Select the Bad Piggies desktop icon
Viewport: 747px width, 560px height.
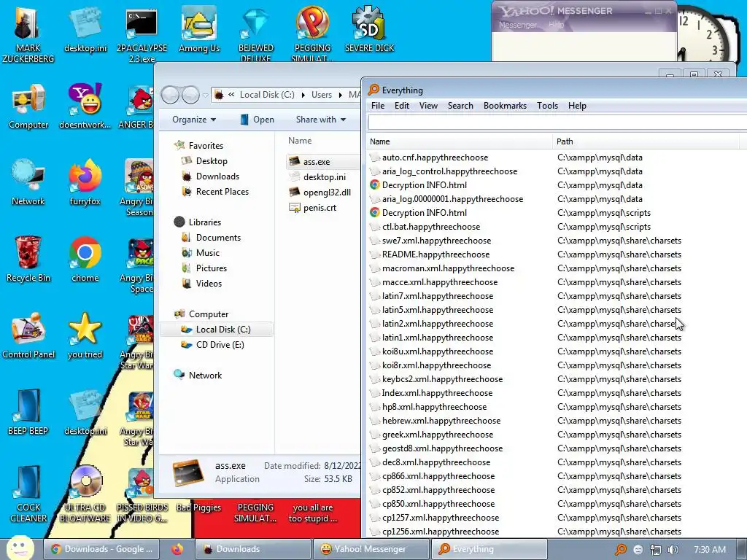198,507
